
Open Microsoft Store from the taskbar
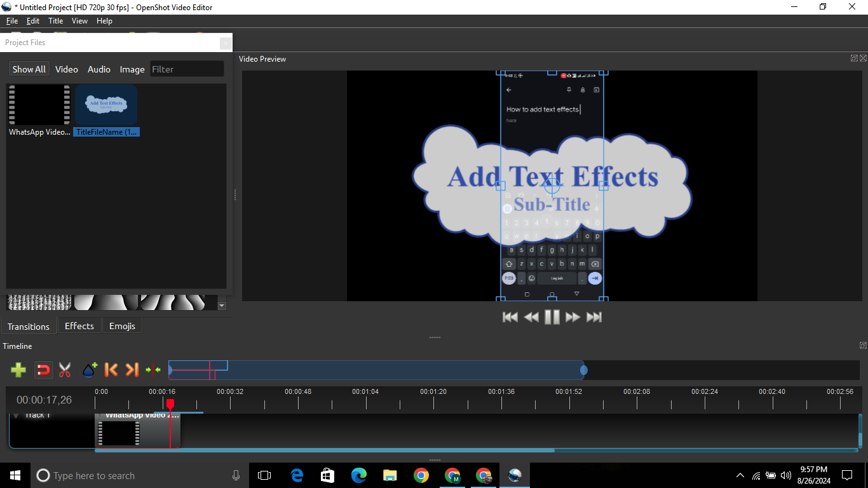tap(328, 475)
